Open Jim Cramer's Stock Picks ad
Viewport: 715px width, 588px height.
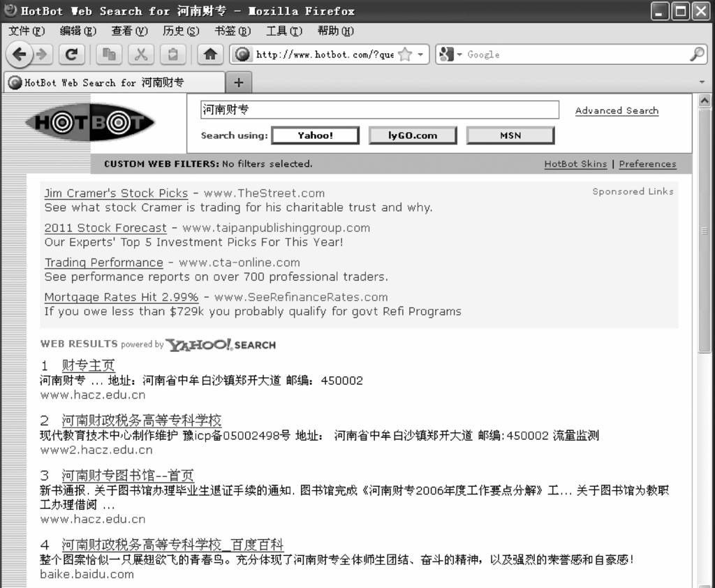point(116,193)
